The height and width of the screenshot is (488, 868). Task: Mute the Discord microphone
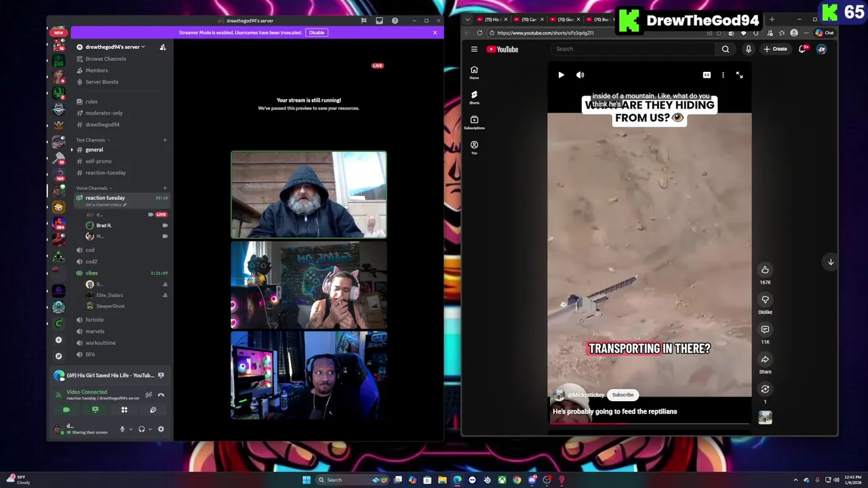tap(122, 429)
